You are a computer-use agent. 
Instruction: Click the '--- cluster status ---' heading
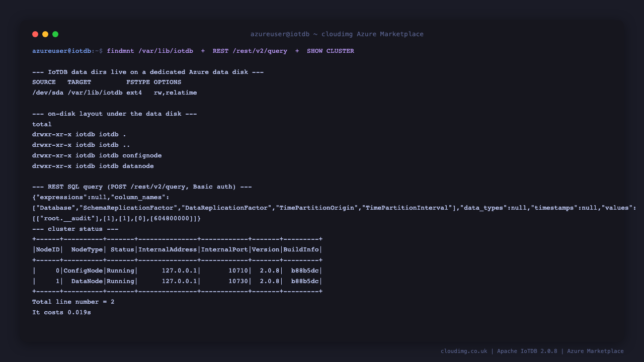pos(75,229)
